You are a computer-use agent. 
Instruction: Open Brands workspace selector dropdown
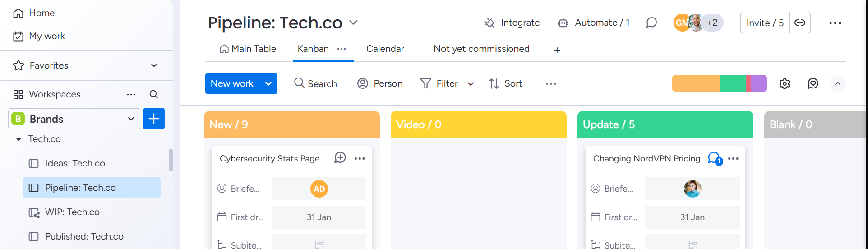click(x=131, y=119)
